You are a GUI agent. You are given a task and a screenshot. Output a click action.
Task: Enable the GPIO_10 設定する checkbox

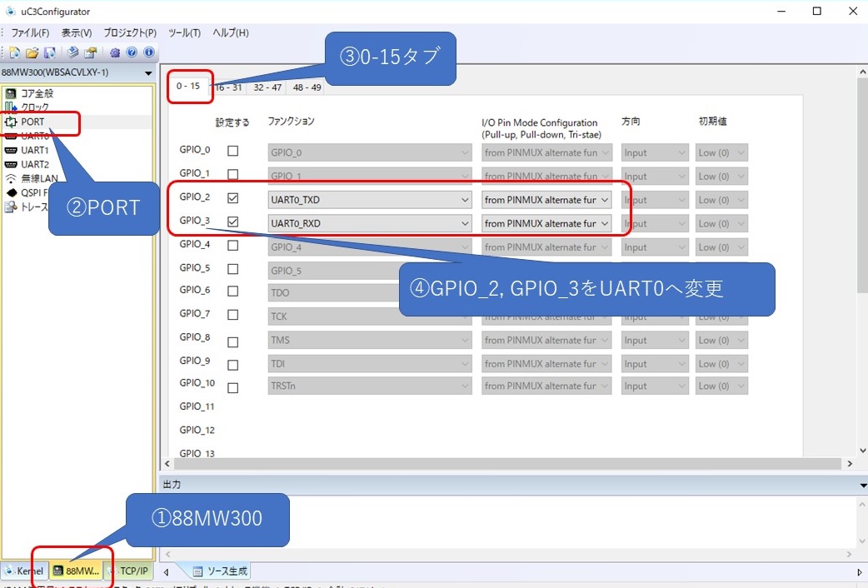[x=233, y=388]
